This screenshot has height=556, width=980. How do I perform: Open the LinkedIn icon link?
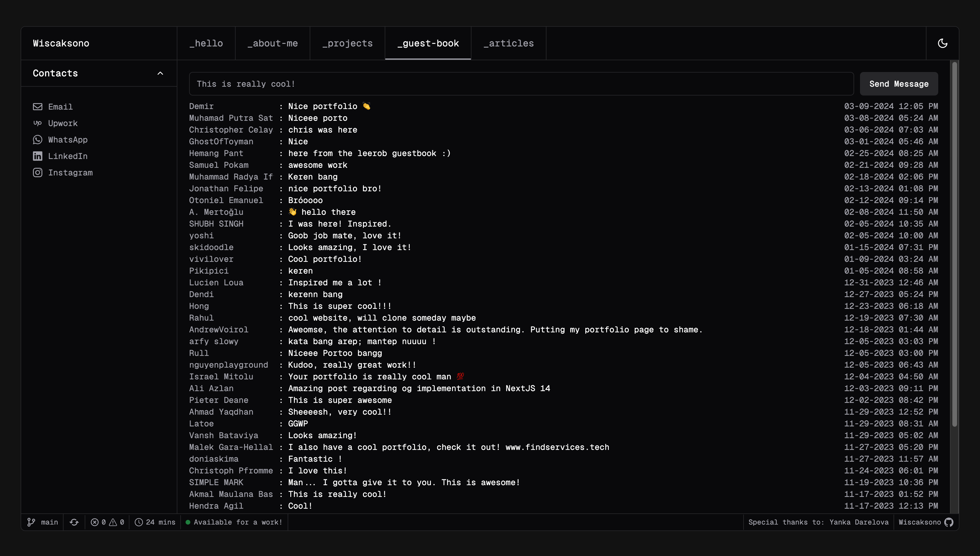click(37, 156)
